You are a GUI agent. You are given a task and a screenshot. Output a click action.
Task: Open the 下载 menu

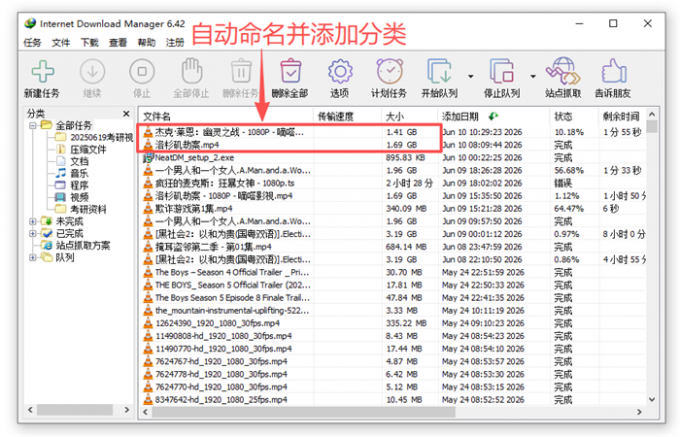click(x=89, y=42)
